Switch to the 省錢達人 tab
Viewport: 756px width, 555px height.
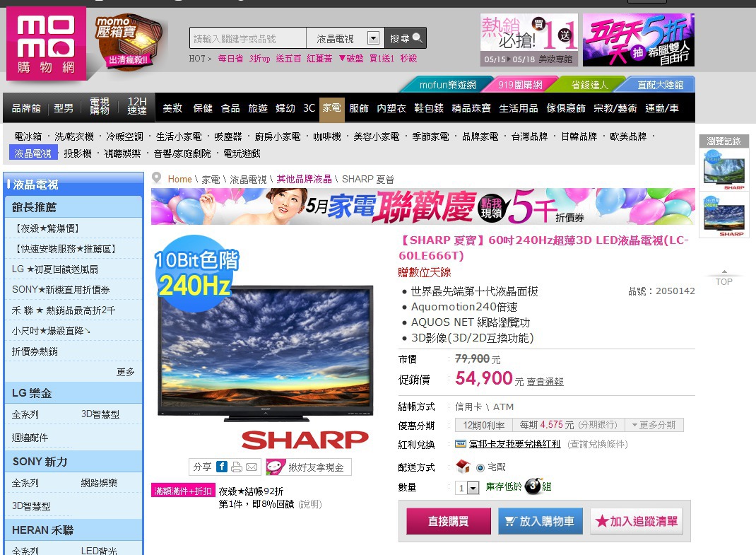coord(589,85)
